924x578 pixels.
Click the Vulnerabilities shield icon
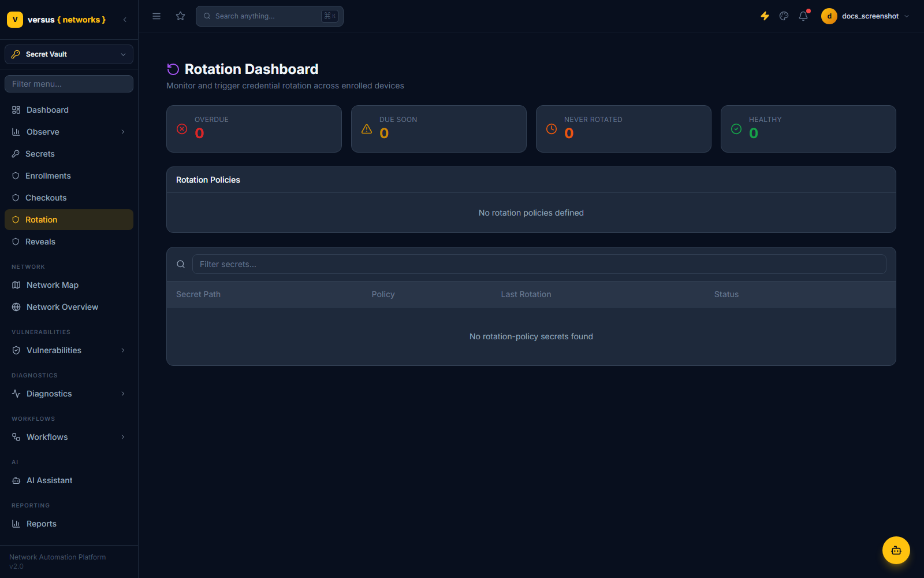[x=16, y=350]
